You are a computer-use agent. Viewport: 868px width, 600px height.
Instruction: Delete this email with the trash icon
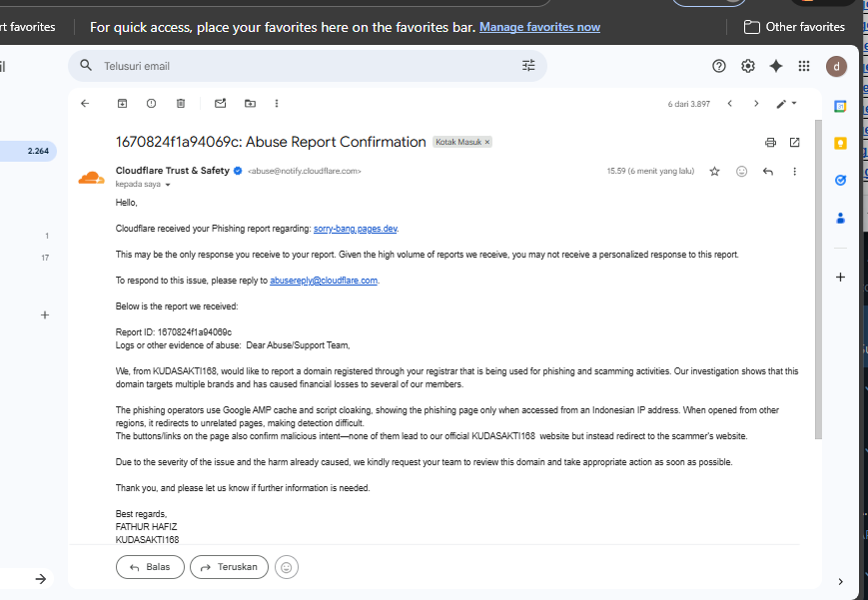[181, 104]
